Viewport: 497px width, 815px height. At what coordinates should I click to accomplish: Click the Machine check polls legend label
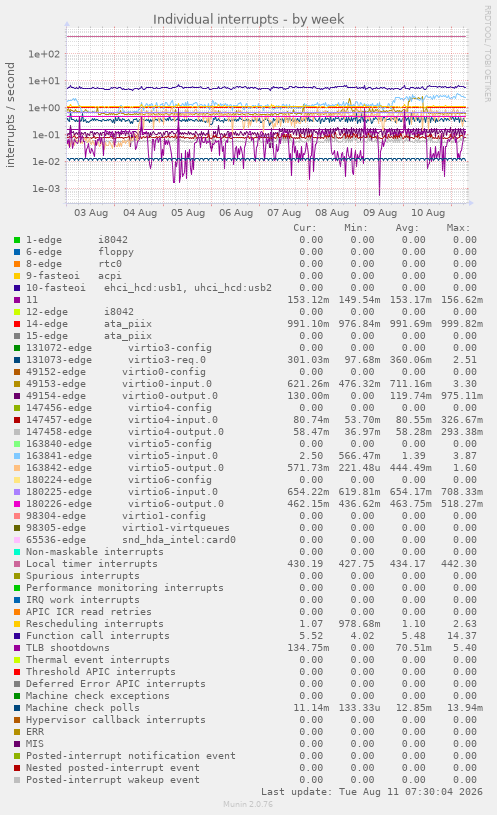(83, 708)
